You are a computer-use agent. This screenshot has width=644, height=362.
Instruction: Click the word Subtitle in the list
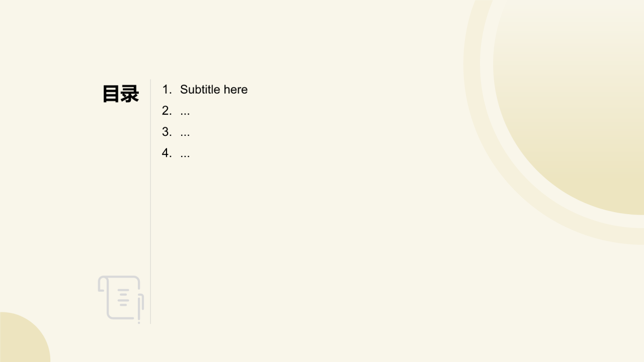tap(200, 89)
